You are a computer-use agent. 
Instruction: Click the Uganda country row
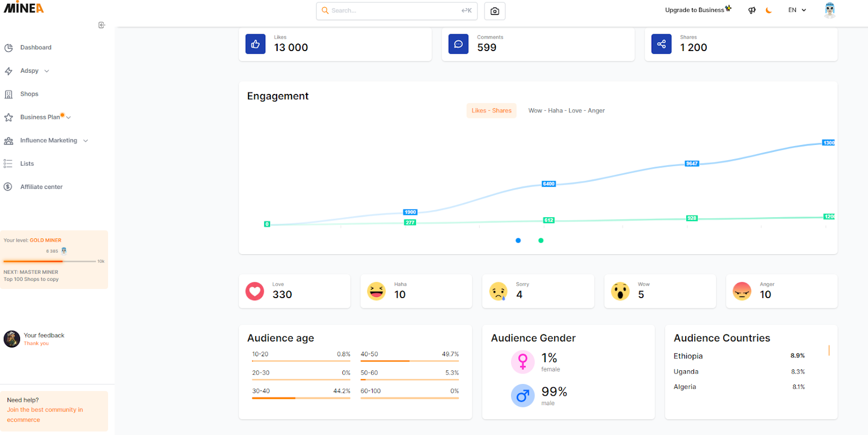(739, 372)
